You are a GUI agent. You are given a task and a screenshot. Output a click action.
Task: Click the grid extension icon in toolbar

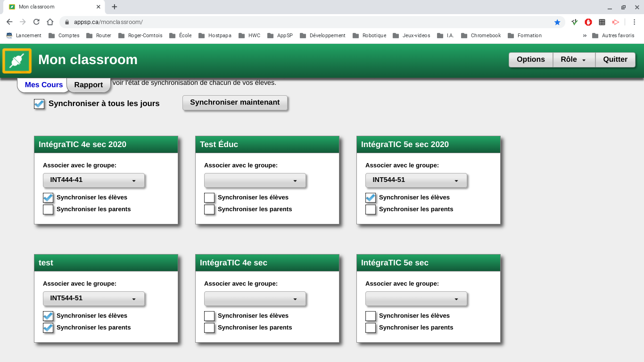click(602, 22)
